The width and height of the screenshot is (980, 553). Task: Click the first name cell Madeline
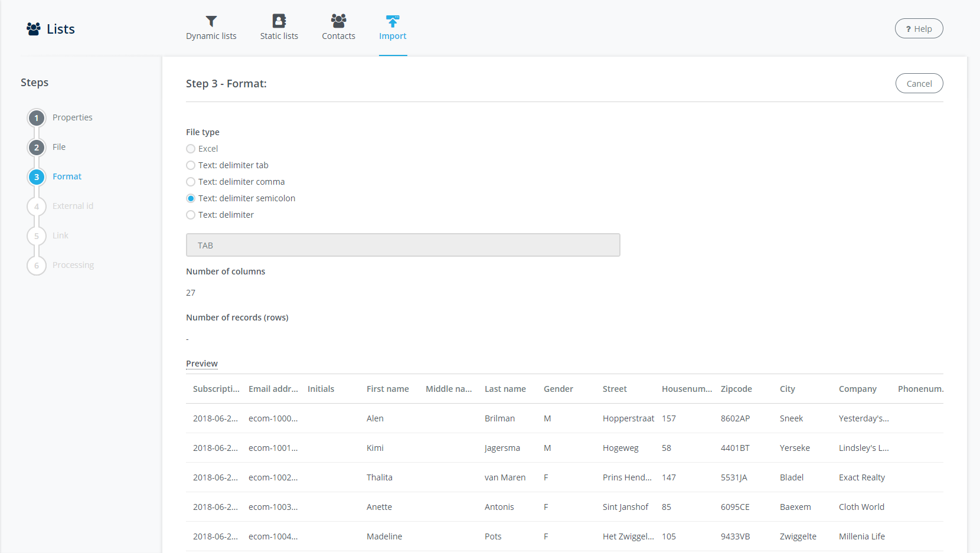[384, 536]
